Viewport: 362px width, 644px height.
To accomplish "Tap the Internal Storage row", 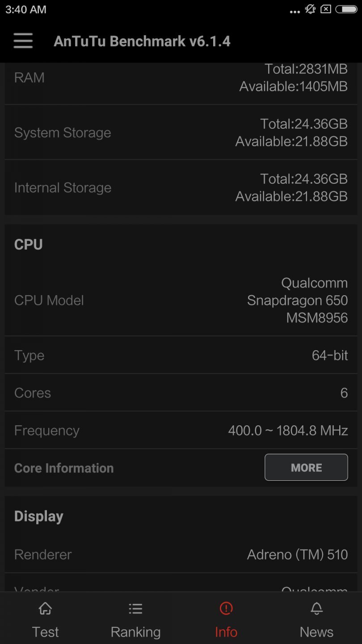I will tap(181, 187).
